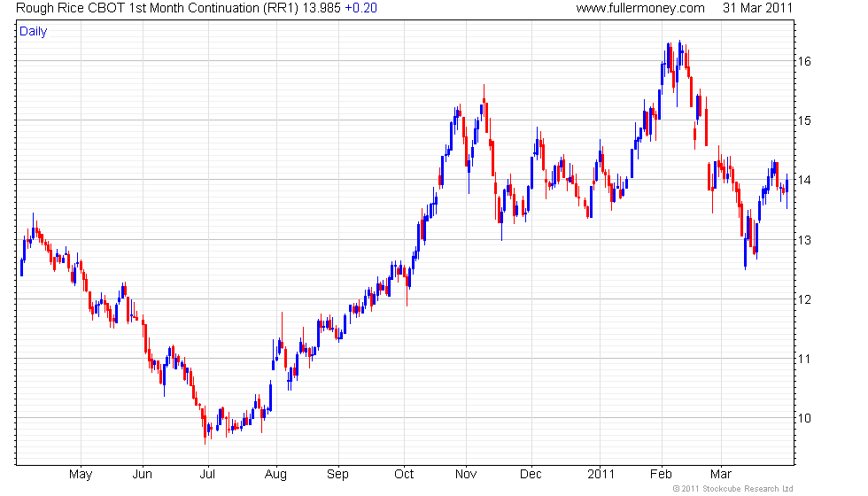Click the Mar label on time axis
The image size is (868, 496).
721,475
